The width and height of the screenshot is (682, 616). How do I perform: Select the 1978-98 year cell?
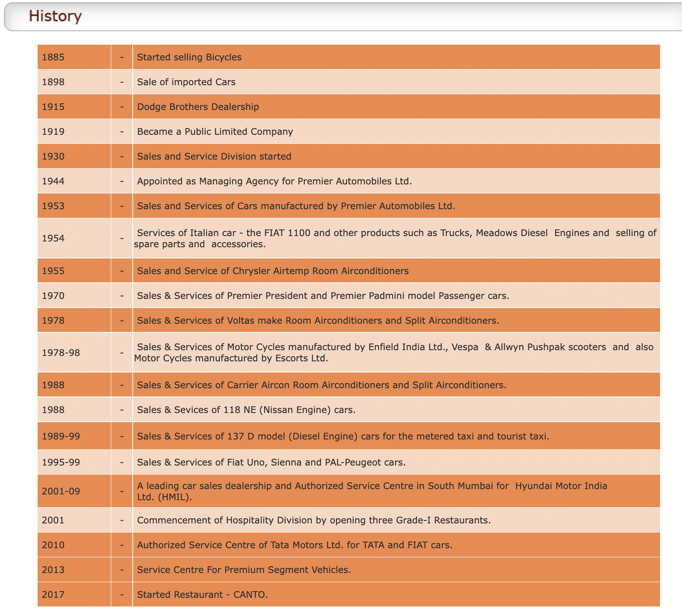point(74,353)
